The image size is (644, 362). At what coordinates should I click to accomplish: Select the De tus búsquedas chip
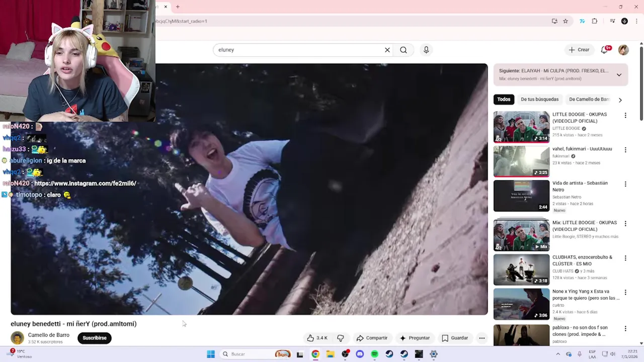539,100
